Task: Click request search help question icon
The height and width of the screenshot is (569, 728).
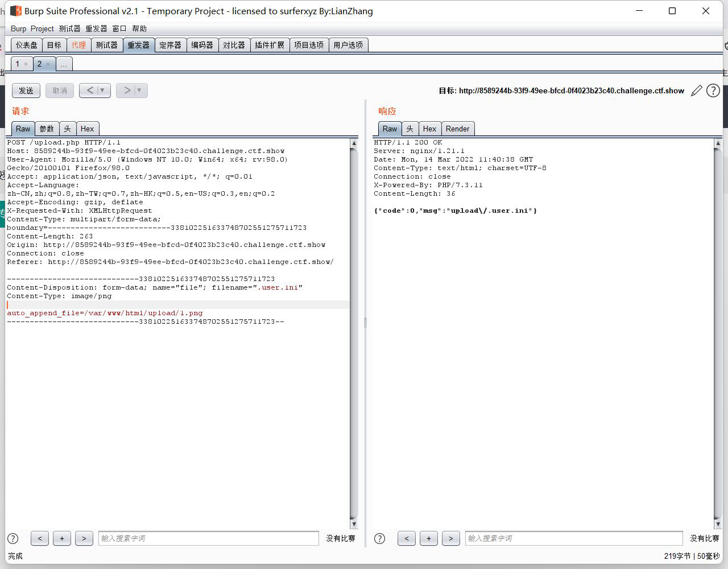Action: [13, 538]
